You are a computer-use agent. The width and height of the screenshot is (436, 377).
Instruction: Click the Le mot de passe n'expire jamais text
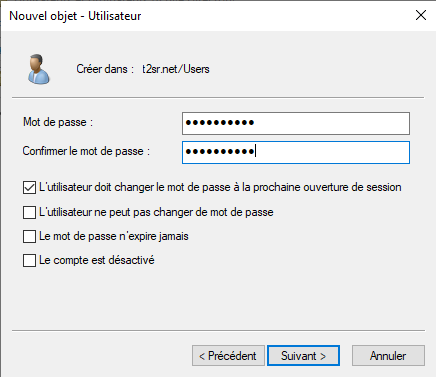[114, 236]
